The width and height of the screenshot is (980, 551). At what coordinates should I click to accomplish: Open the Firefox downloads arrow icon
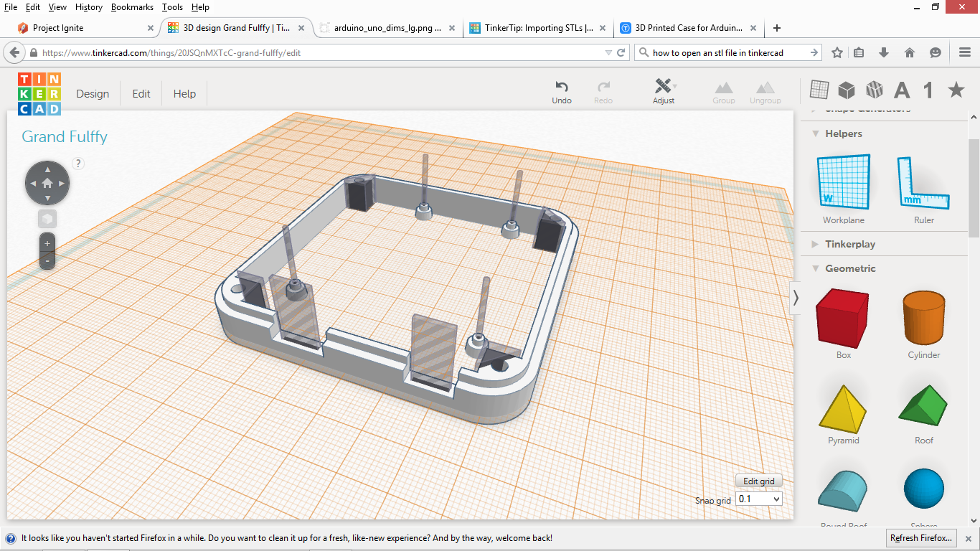click(884, 52)
